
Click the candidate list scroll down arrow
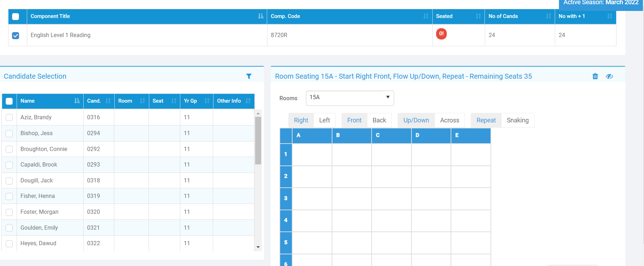coord(258,247)
